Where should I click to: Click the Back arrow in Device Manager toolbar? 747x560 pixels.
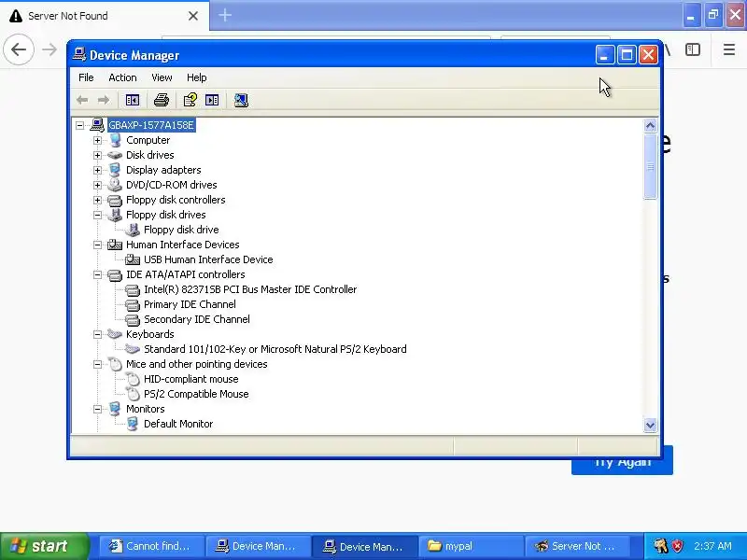pyautogui.click(x=82, y=100)
